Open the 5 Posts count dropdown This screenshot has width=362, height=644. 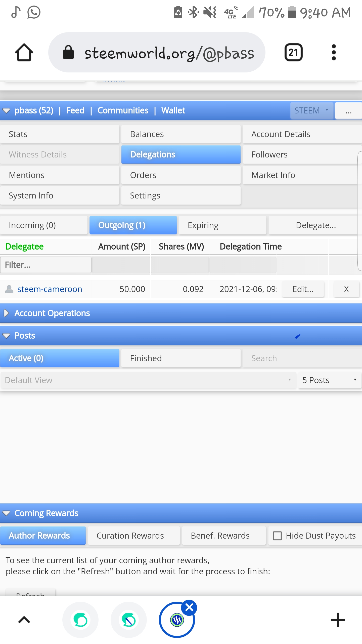330,380
